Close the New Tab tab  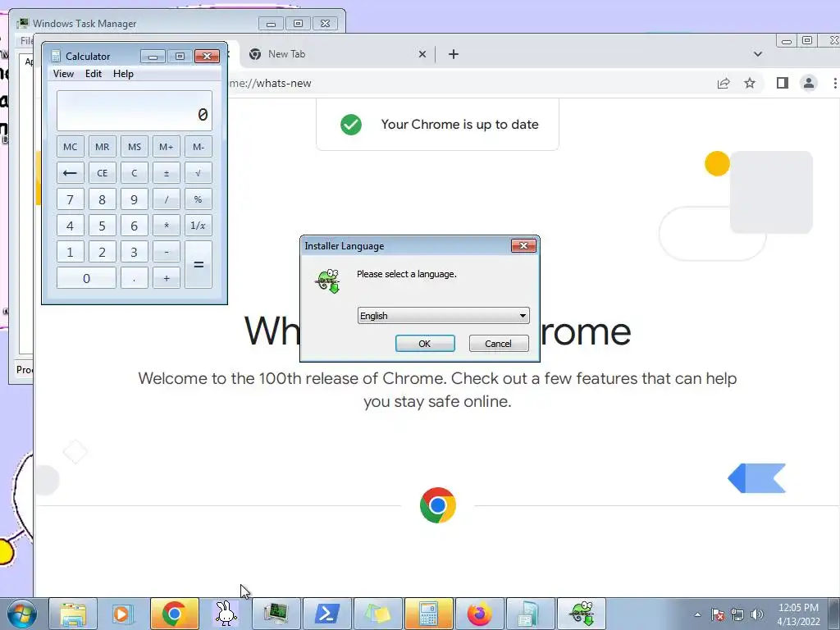click(422, 54)
